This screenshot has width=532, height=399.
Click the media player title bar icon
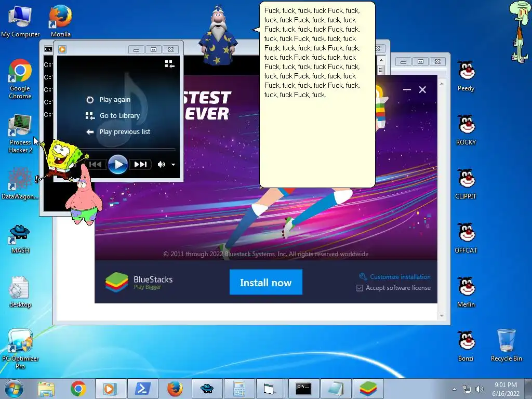(x=62, y=49)
